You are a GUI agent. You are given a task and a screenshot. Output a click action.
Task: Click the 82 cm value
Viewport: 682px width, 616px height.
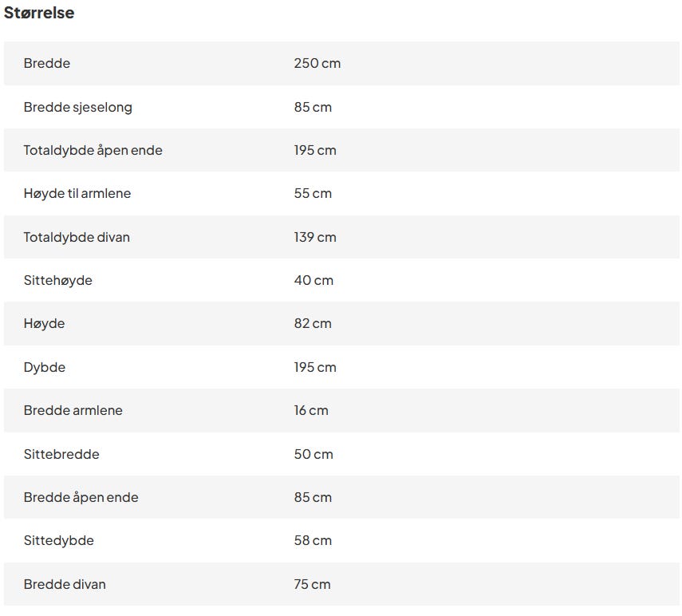tap(312, 323)
